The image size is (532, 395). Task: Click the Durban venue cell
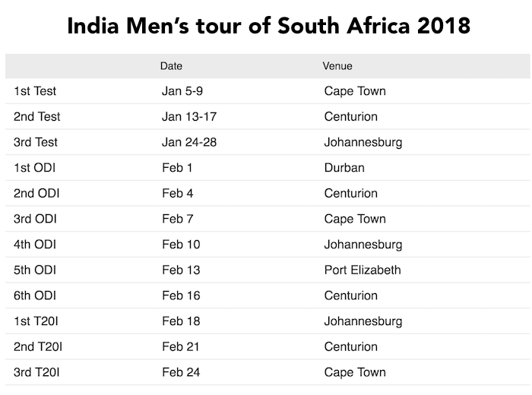[344, 168]
